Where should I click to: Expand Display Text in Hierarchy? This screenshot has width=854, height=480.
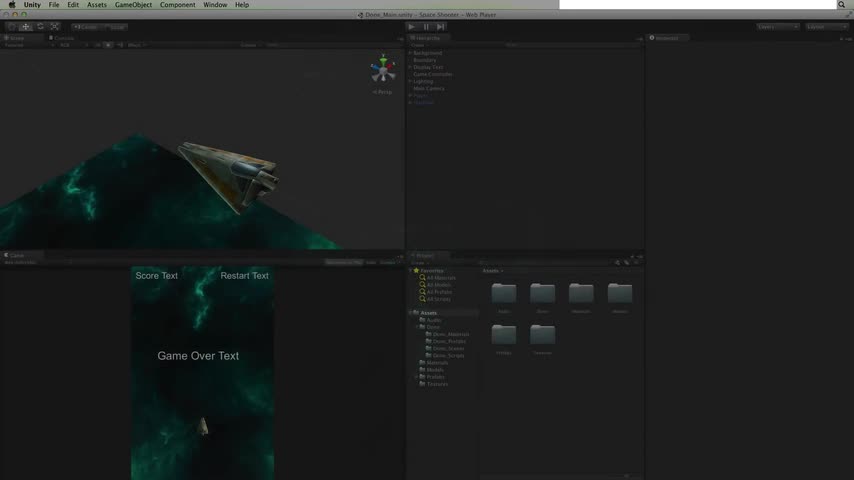coord(410,67)
